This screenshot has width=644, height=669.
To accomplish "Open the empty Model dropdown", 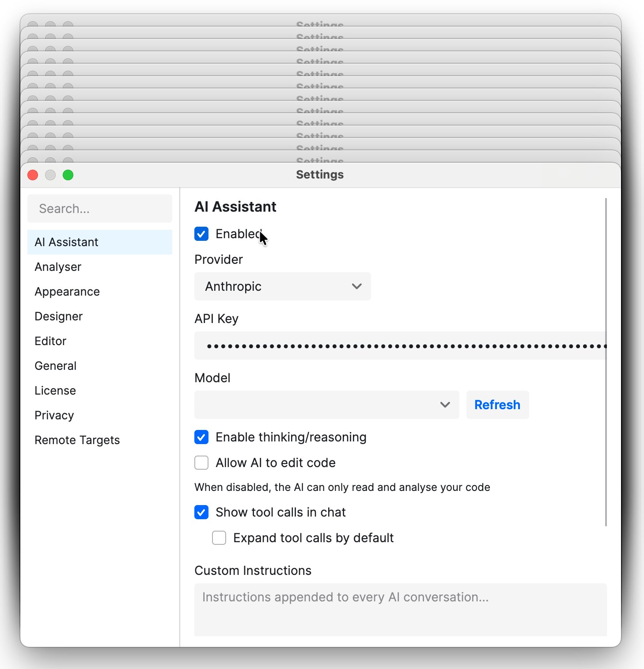I will (x=327, y=405).
